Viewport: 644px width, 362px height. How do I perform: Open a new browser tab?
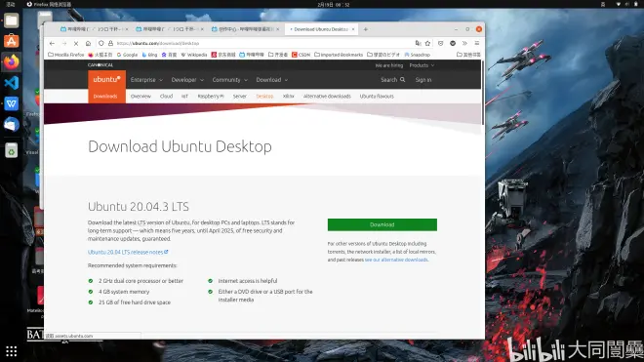click(366, 29)
